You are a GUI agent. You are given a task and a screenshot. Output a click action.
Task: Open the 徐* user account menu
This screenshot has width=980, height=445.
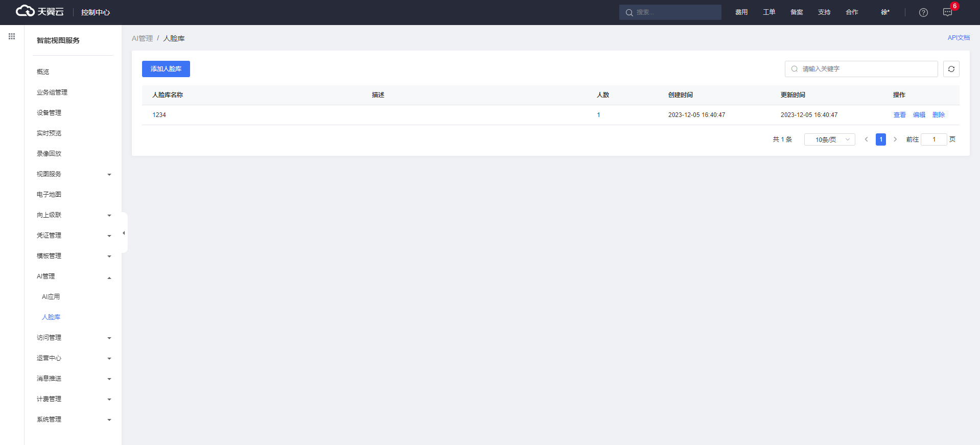pyautogui.click(x=885, y=12)
